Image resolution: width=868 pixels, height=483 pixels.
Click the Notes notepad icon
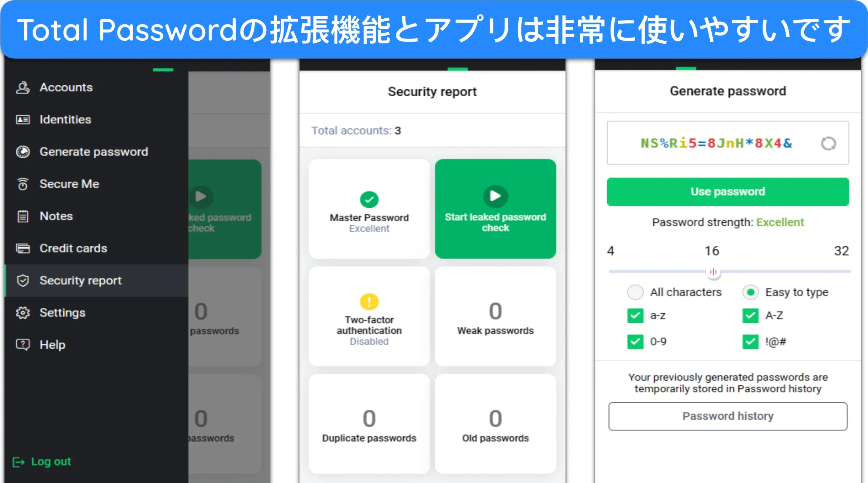coord(23,216)
